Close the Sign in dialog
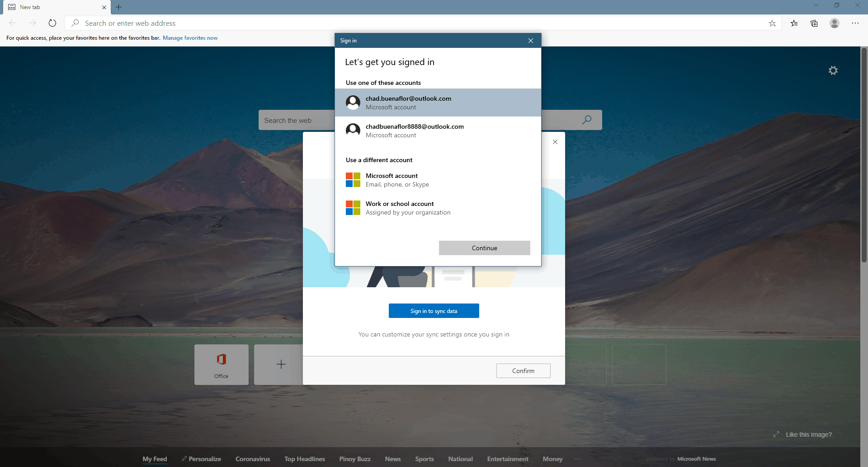The height and width of the screenshot is (467, 868). (x=531, y=41)
